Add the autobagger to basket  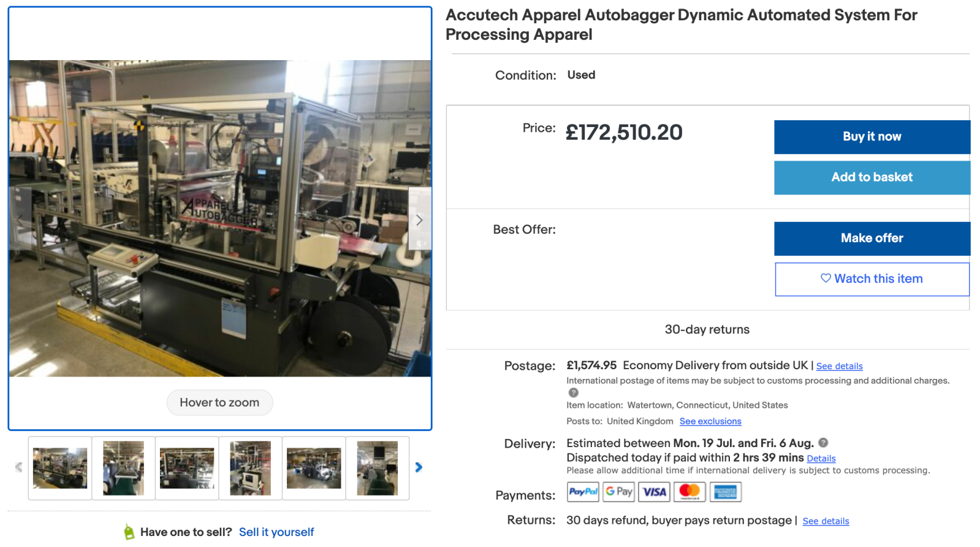pos(872,178)
